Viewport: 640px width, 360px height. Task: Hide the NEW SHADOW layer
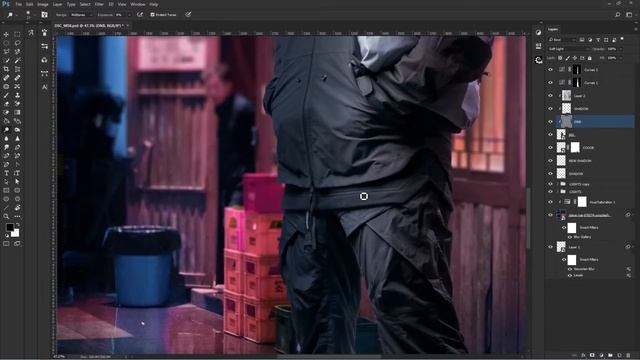[x=550, y=161]
